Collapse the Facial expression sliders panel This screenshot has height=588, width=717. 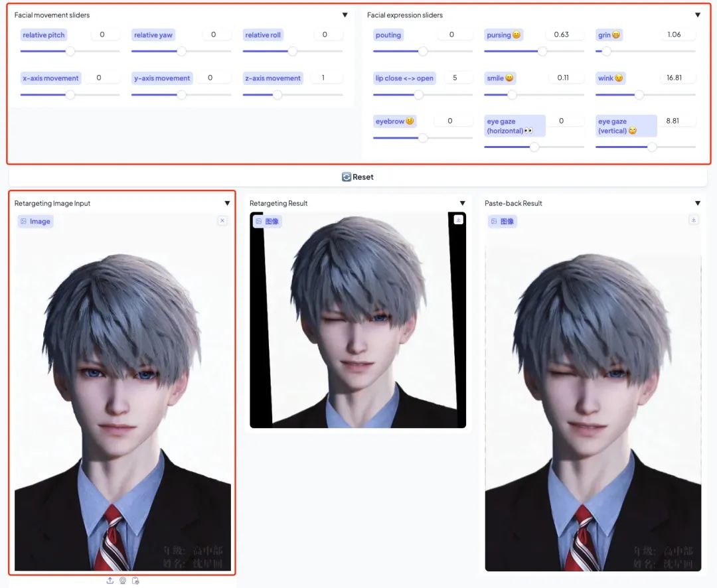(697, 15)
